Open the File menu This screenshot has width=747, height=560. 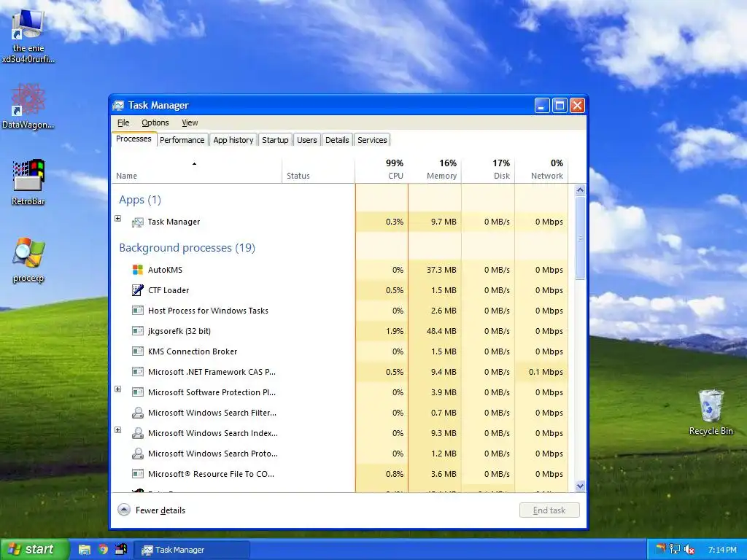click(x=123, y=122)
